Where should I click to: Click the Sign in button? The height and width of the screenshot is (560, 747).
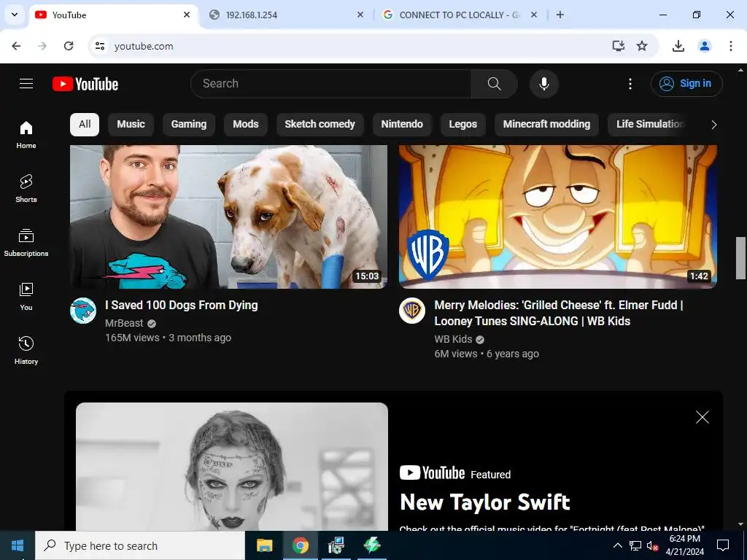[686, 84]
